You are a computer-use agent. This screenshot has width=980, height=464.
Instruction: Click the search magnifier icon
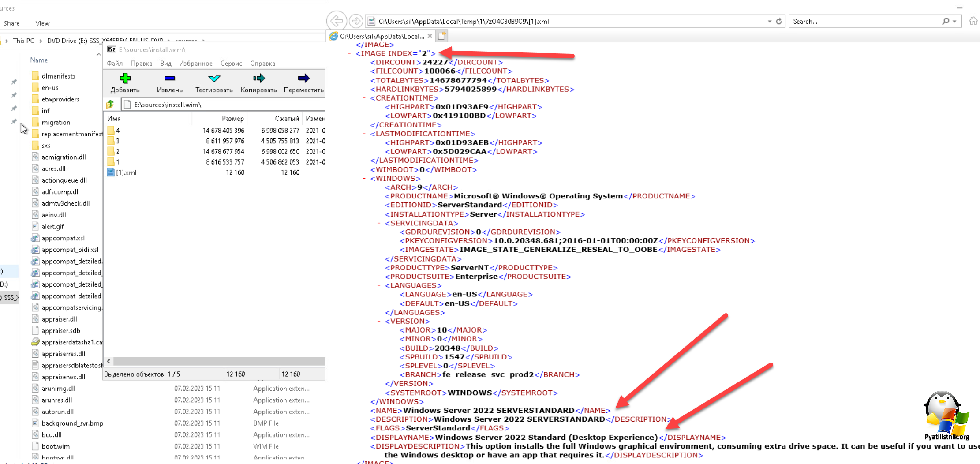coord(945,21)
